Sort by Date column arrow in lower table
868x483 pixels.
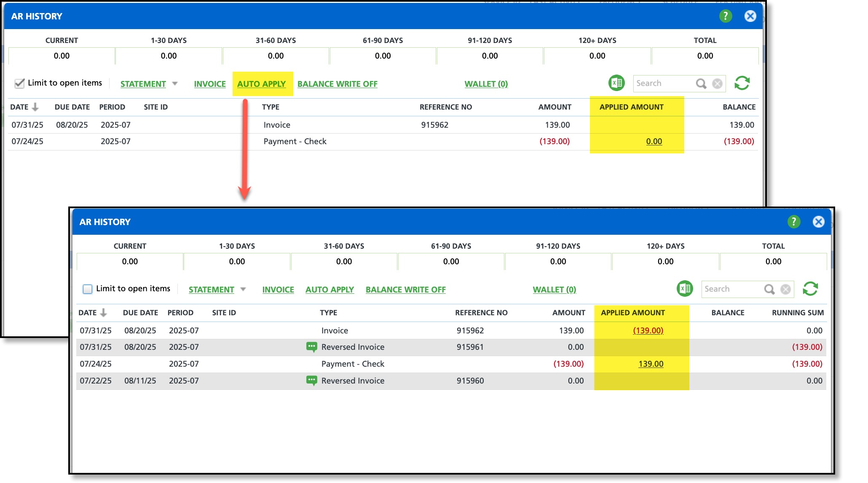pos(104,313)
